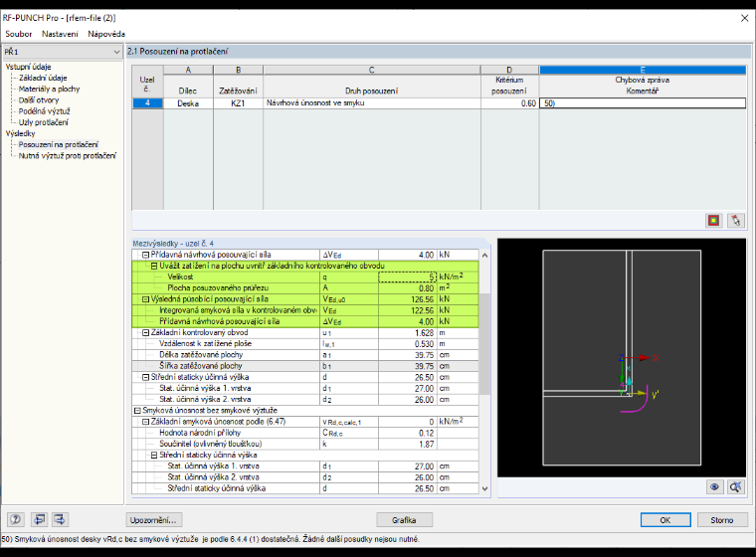The width and height of the screenshot is (756, 557).
Task: Select column A header
Action: [x=189, y=70]
